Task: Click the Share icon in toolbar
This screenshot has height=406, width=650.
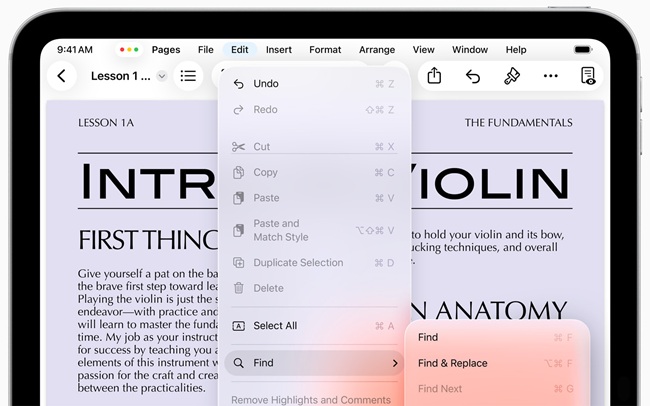Action: click(x=434, y=76)
